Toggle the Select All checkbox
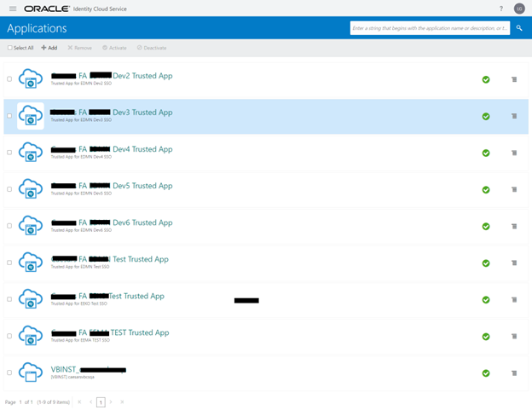The image size is (532, 410). pos(10,48)
